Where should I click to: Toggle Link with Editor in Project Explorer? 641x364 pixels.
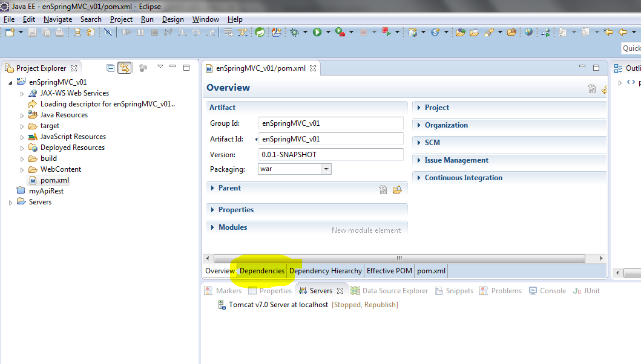tap(125, 68)
